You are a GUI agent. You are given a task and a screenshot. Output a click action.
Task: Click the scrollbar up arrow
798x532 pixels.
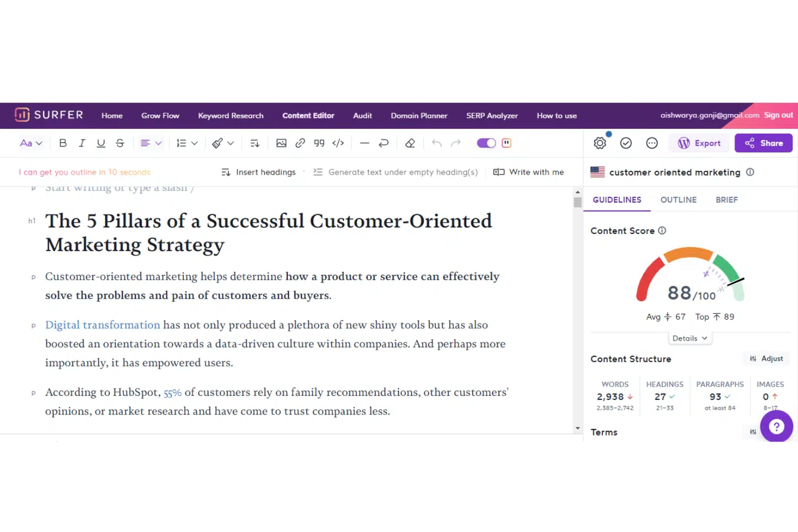[577, 192]
